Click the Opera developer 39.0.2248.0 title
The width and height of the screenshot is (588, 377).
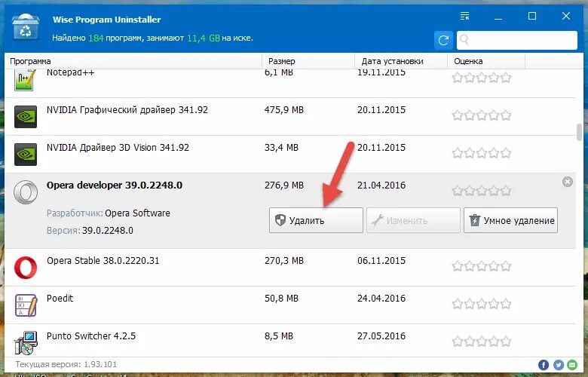[x=115, y=185]
